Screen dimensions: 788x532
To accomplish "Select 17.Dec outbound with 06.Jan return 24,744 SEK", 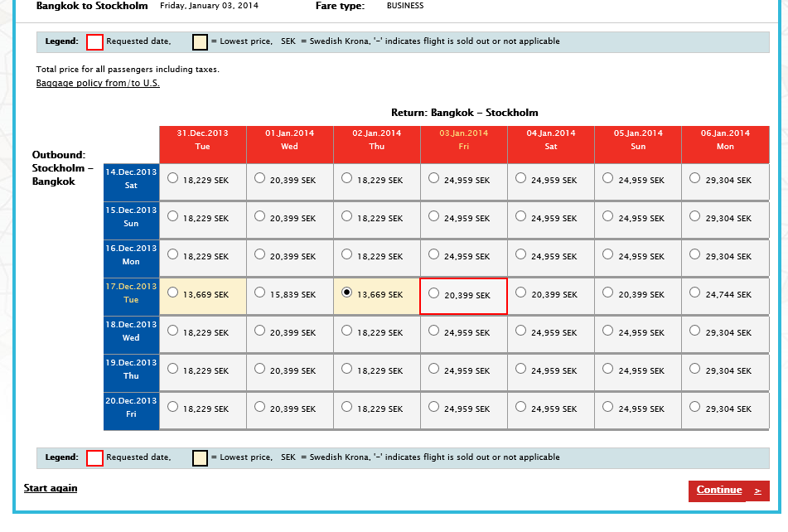I will [x=694, y=292].
